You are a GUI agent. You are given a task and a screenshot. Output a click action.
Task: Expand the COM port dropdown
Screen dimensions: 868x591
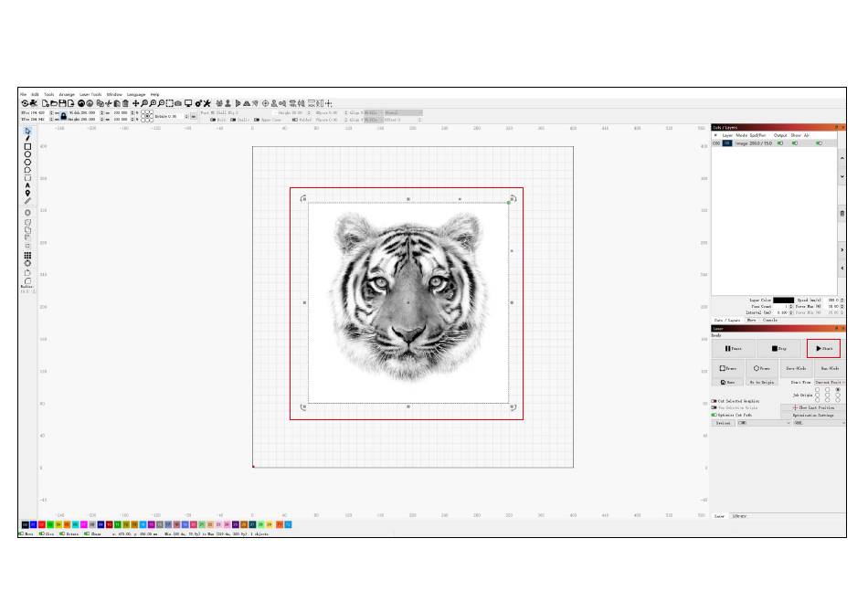764,423
